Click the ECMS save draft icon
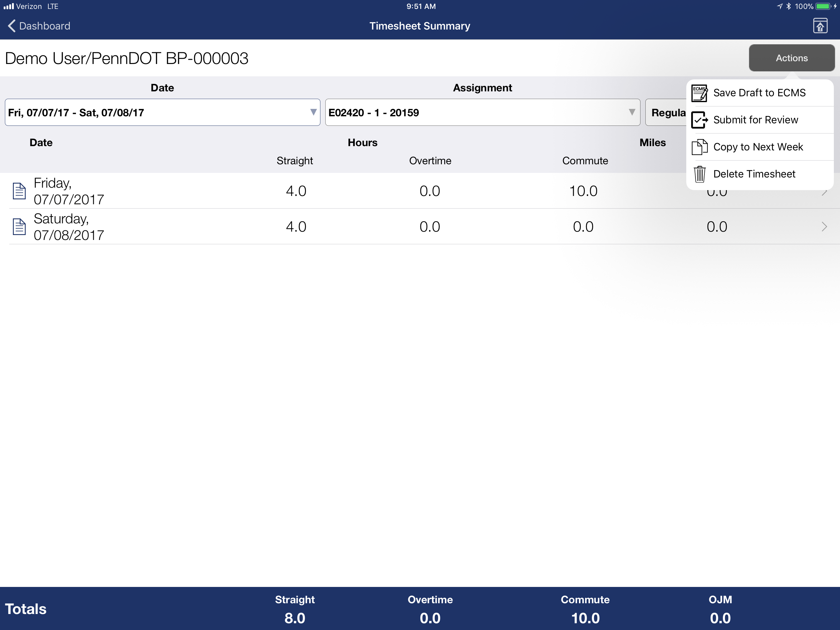Image resolution: width=840 pixels, height=630 pixels. pos(699,93)
